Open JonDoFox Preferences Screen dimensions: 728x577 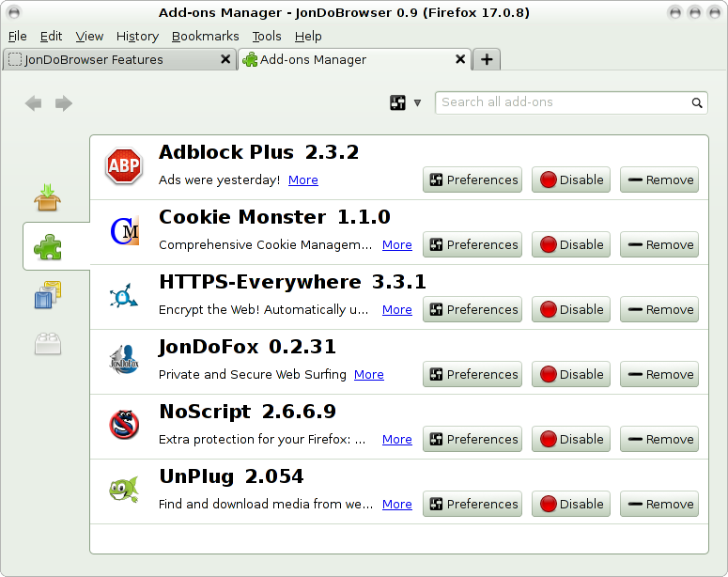point(472,374)
